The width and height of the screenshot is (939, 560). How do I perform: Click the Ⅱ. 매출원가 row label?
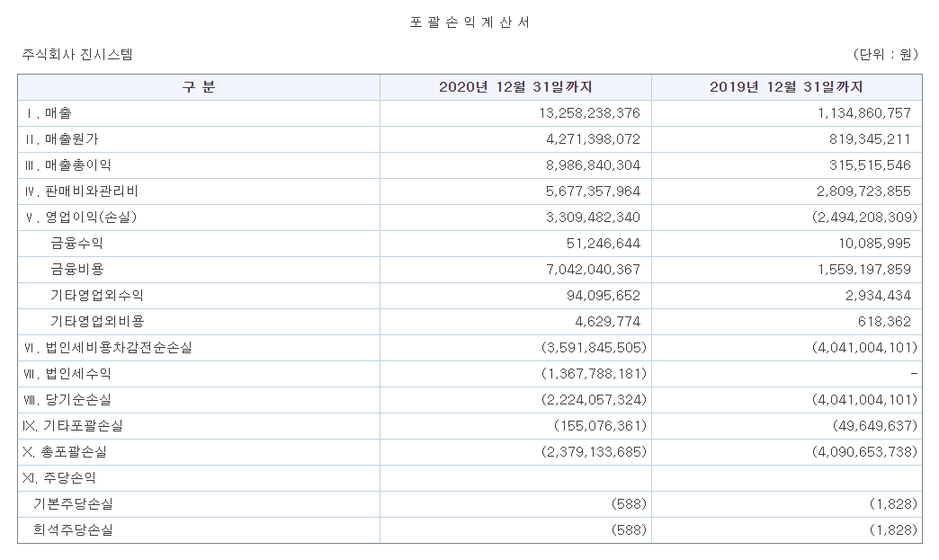click(61, 139)
